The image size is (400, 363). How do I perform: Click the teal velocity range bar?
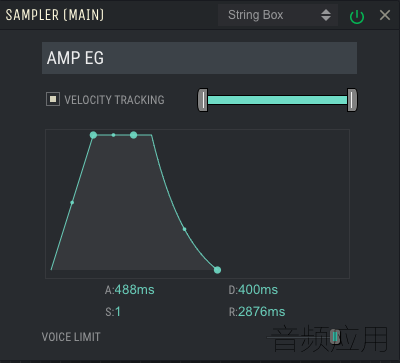coord(277,100)
